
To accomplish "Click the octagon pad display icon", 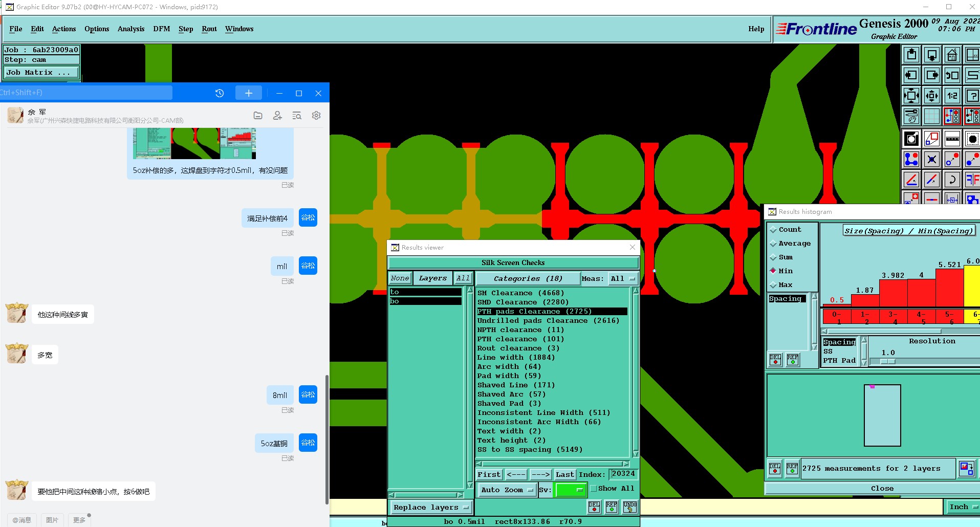I will coord(972,139).
